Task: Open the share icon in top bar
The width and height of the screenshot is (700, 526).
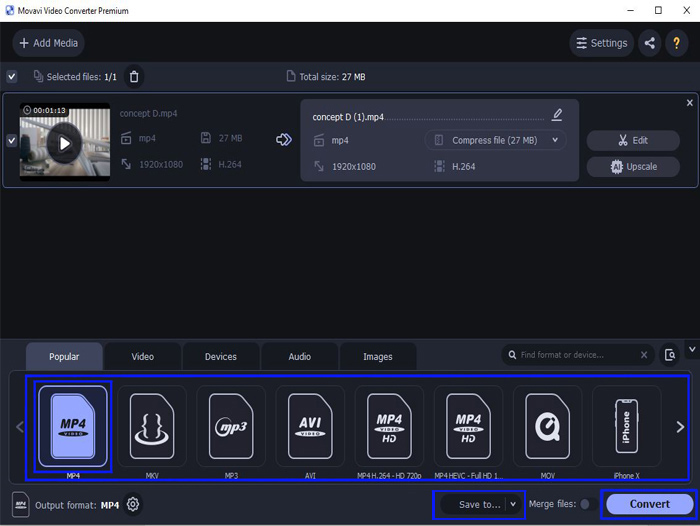Action: coord(650,43)
